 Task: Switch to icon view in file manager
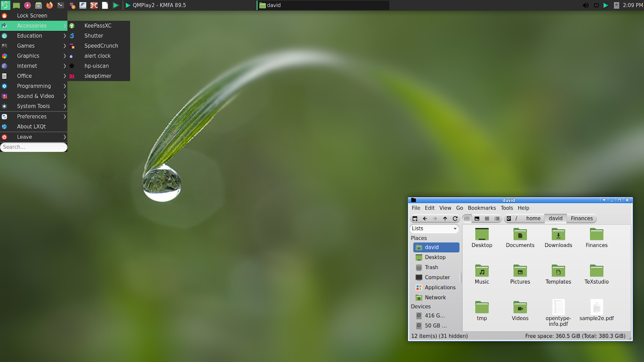pos(467,218)
